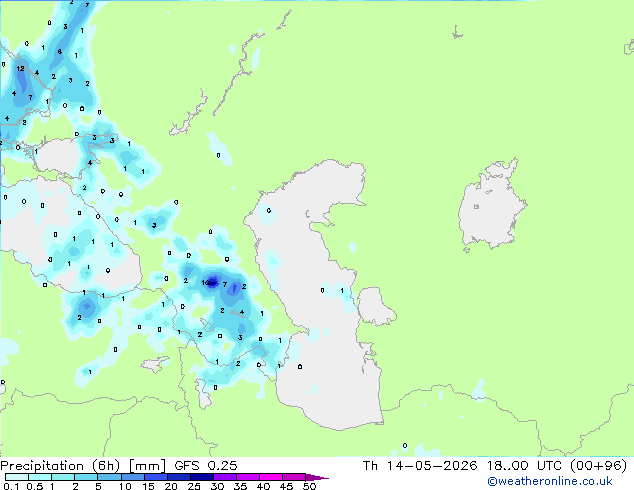
Task: Select the 25–30 mm legend swatch
Action: (x=202, y=477)
